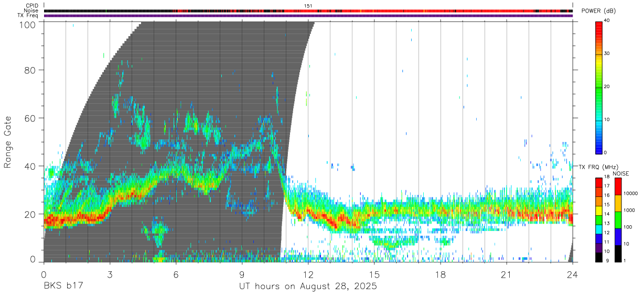Click the red top segment of TX FRQ colorbar

(599, 183)
